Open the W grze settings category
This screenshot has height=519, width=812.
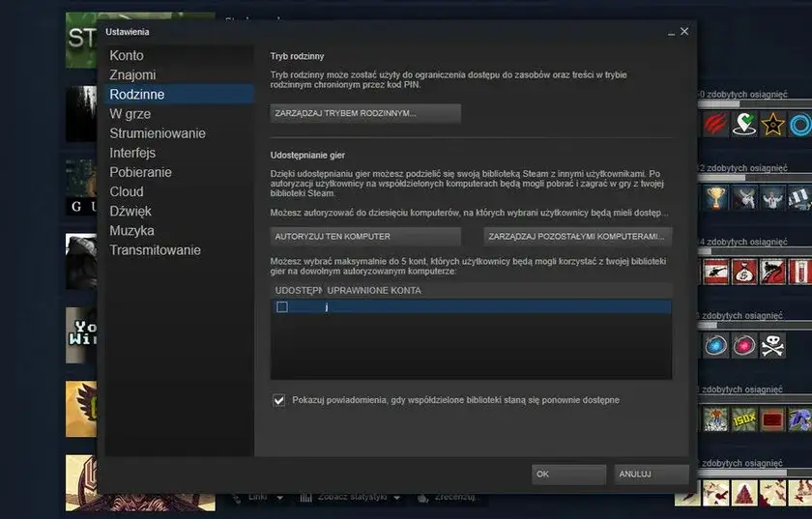(x=130, y=114)
